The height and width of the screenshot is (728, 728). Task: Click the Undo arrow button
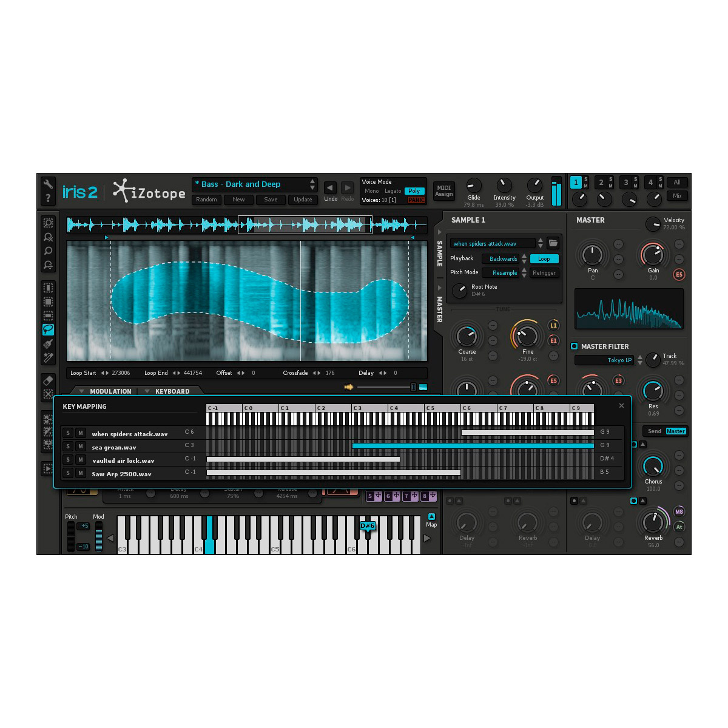click(x=330, y=188)
